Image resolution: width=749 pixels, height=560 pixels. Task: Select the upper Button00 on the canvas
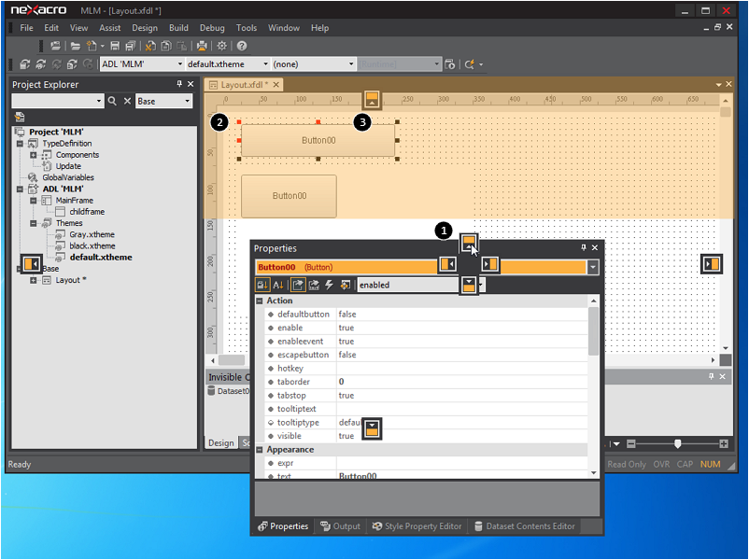pyautogui.click(x=318, y=140)
